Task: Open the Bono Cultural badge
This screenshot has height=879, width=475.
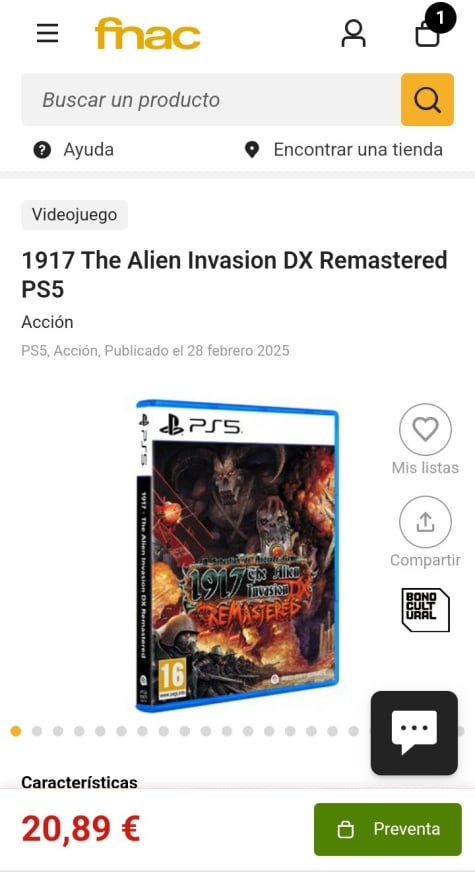Action: [x=426, y=610]
